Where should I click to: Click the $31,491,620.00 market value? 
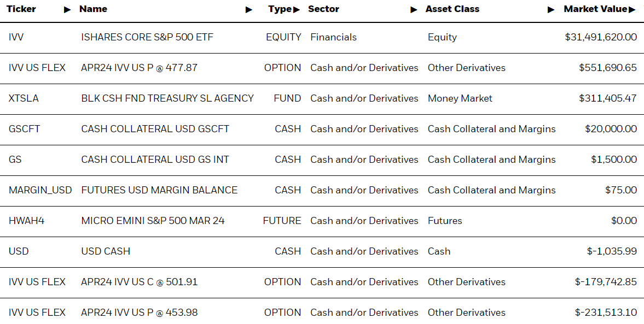601,37
